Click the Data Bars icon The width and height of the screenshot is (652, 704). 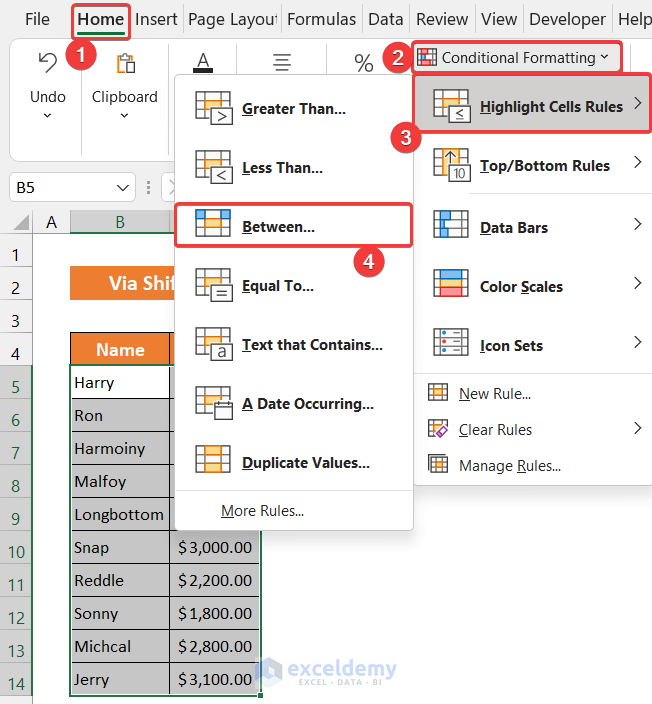pos(451,224)
